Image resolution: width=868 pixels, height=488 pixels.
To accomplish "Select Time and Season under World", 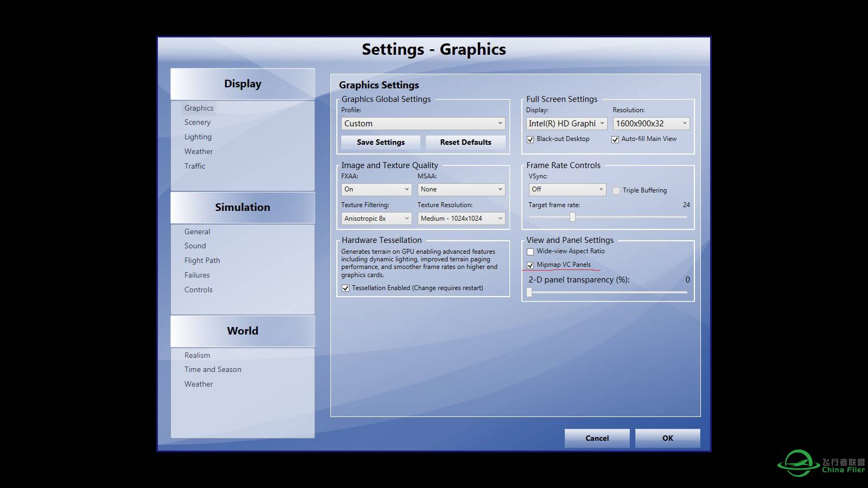I will tap(213, 369).
